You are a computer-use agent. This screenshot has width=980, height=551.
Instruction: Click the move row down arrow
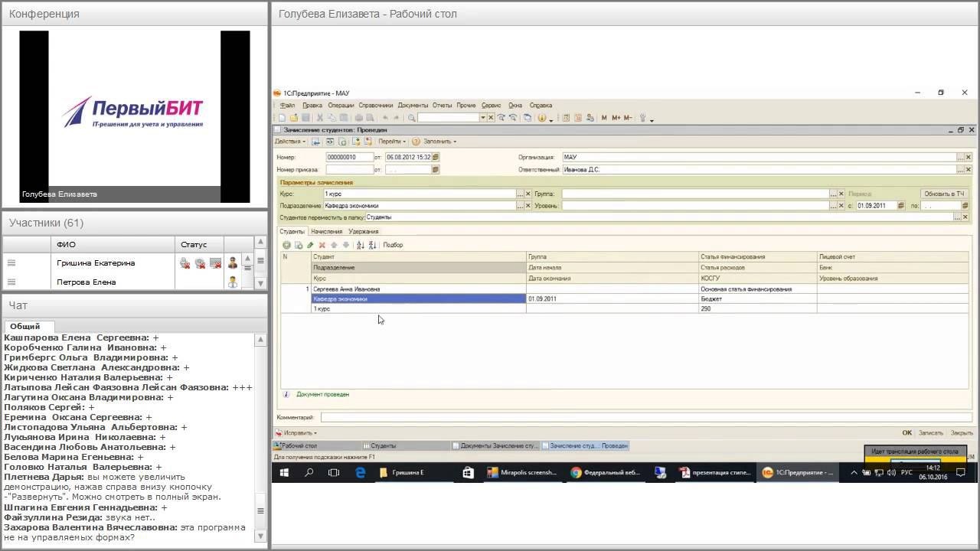pos(345,245)
